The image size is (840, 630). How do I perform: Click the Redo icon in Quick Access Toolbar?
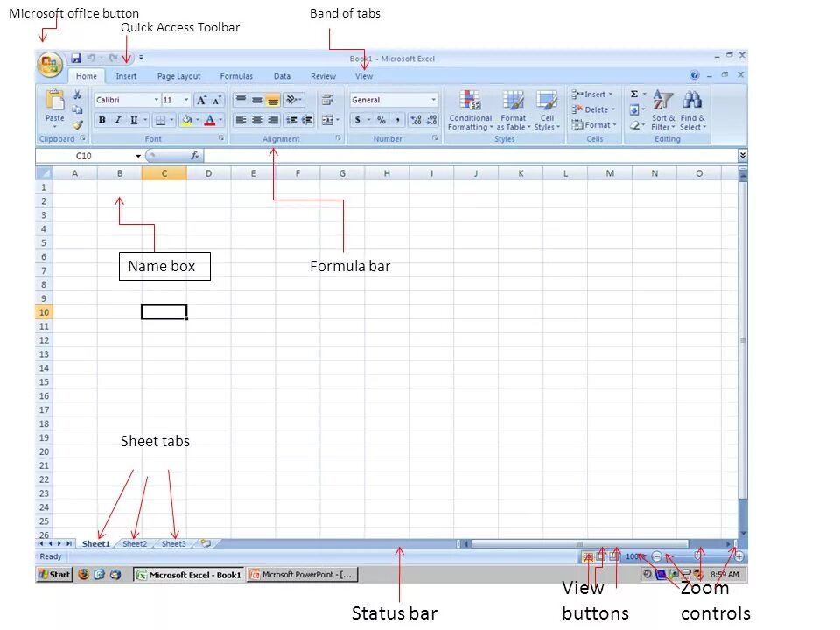point(113,58)
